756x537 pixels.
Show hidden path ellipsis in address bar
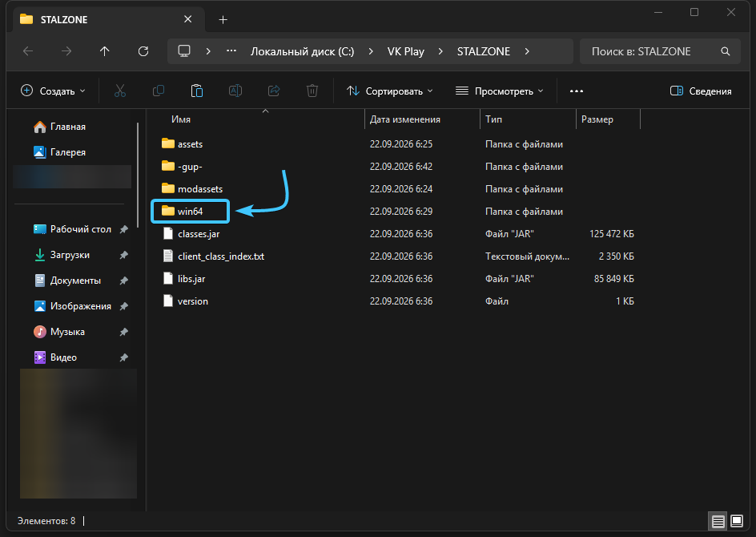tap(231, 51)
